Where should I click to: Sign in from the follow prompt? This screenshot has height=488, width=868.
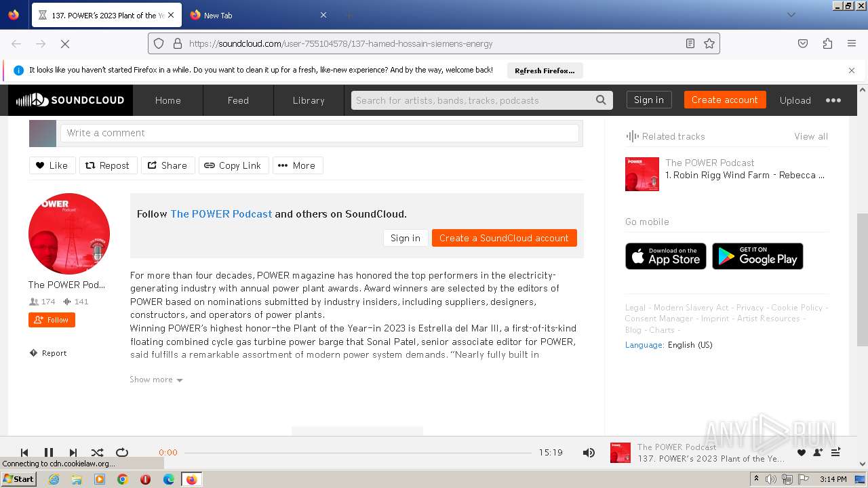coord(406,238)
